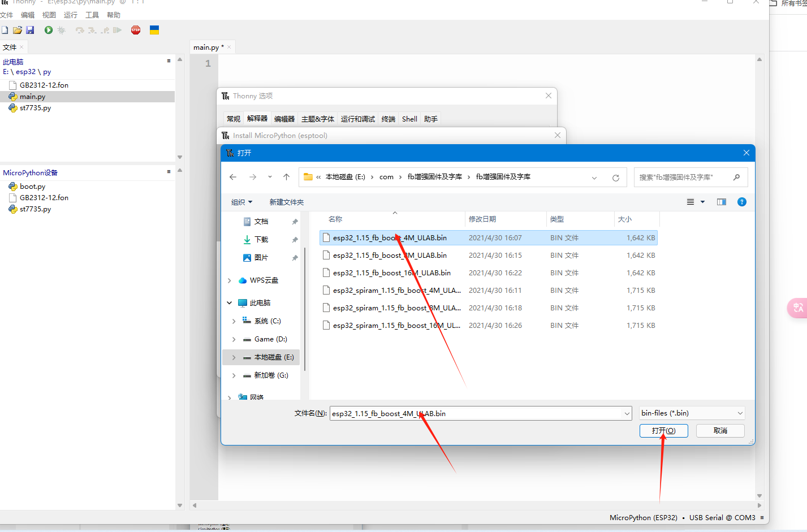This screenshot has width=807, height=532.
Task: Open the 视图 menu in Thonny
Action: tap(49, 15)
